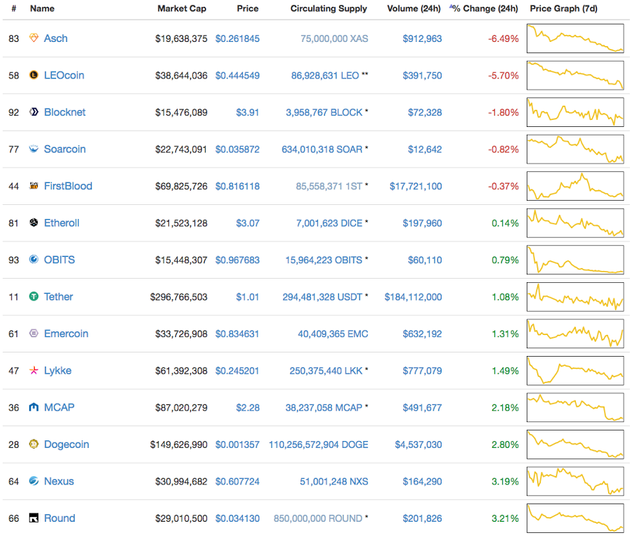Open the FirstBlood name link
Screen dimensions: 640x536
(68, 186)
